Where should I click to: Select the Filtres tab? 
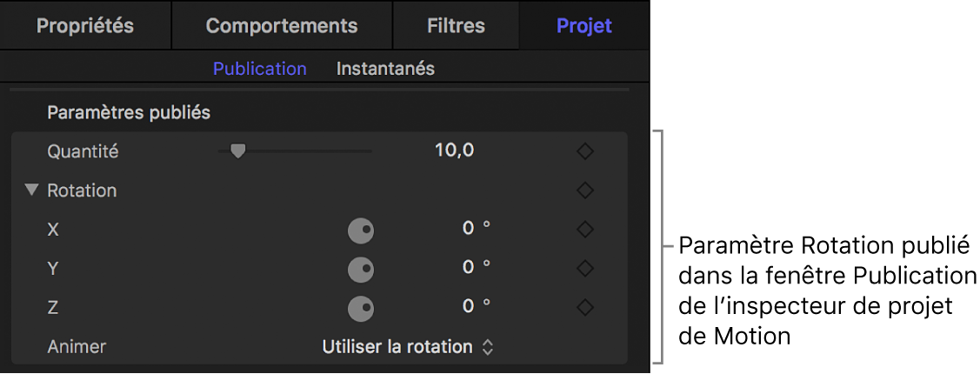click(x=456, y=25)
